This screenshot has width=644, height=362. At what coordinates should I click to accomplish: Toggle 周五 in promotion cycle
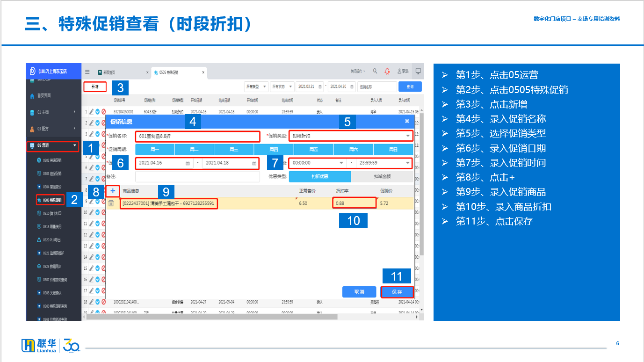tap(314, 149)
